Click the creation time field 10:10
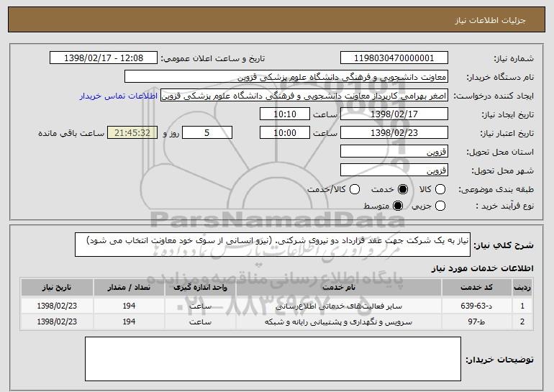The image size is (554, 392). [285, 114]
